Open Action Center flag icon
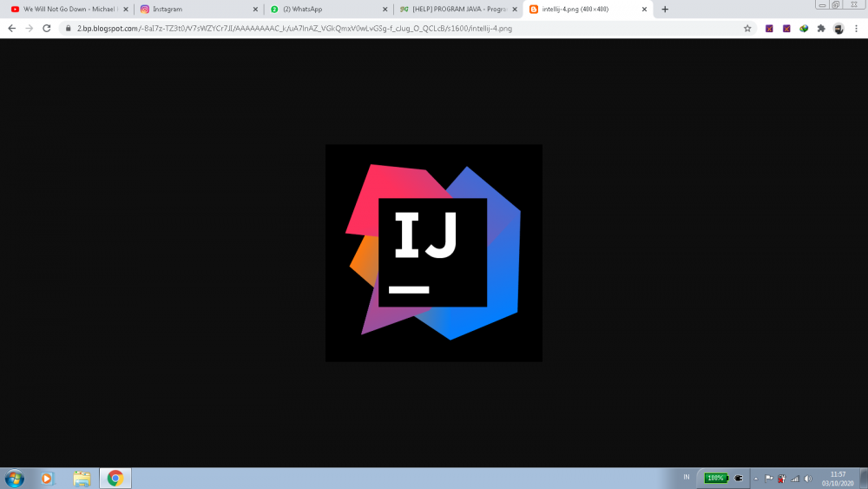Screen dimensions: 868x489 [769, 479]
